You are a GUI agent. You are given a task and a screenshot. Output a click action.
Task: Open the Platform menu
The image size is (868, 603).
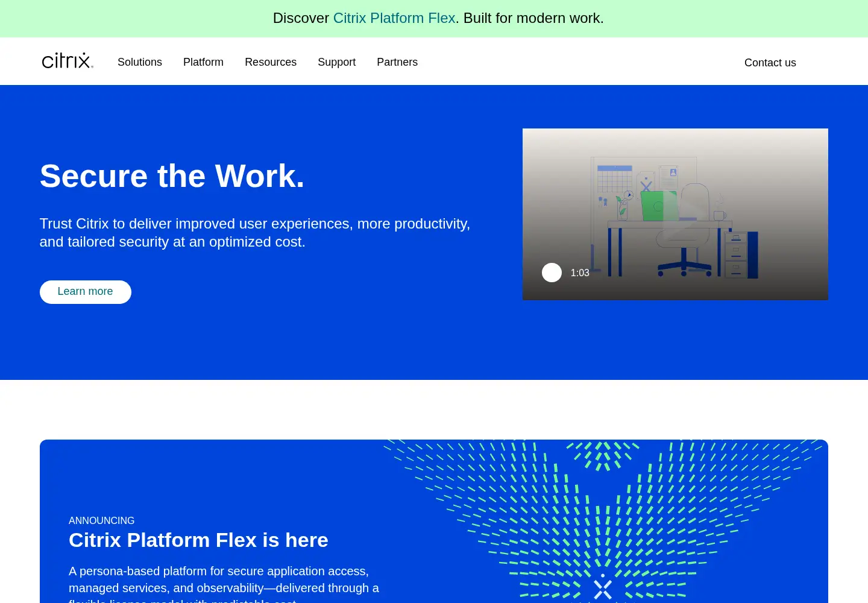pyautogui.click(x=203, y=62)
